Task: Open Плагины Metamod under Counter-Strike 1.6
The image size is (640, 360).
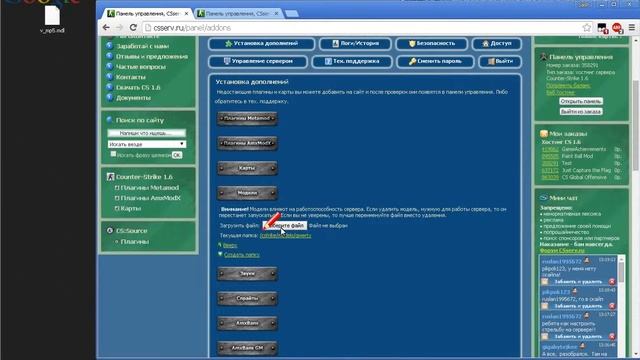Action: [x=150, y=188]
